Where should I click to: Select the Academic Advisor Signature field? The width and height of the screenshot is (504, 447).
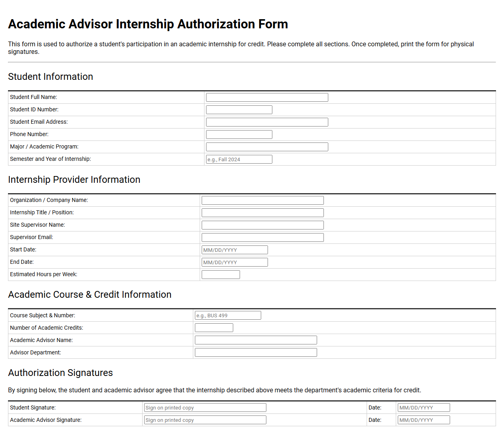pyautogui.click(x=205, y=420)
